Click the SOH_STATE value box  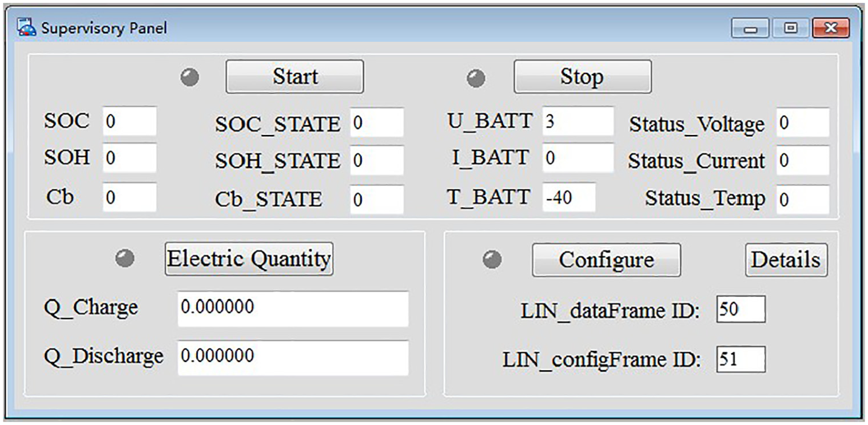point(377,160)
